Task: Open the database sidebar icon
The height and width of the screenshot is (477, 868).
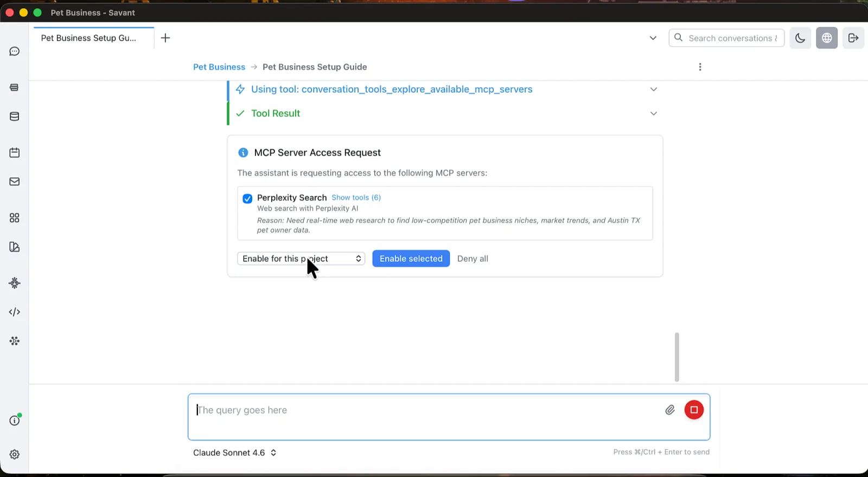Action: [x=15, y=117]
